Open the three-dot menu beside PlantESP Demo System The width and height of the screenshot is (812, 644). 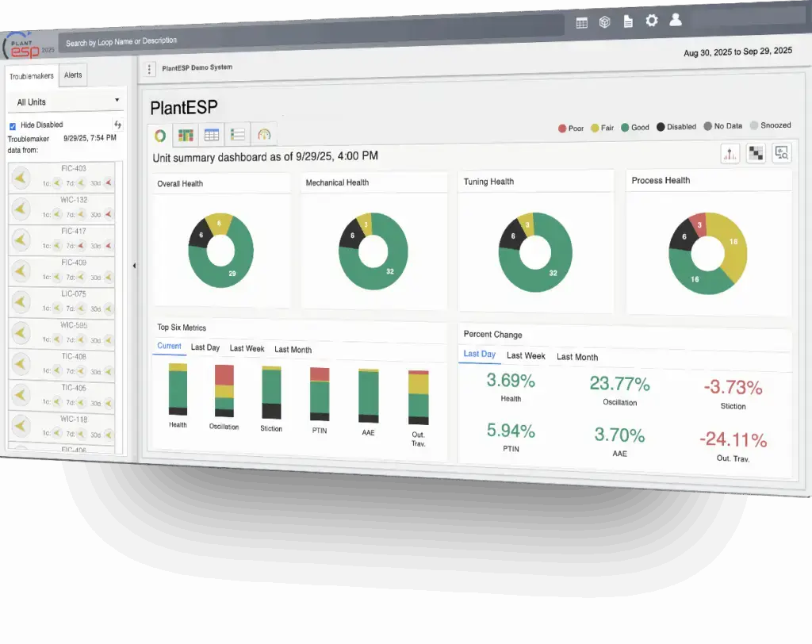tap(150, 70)
